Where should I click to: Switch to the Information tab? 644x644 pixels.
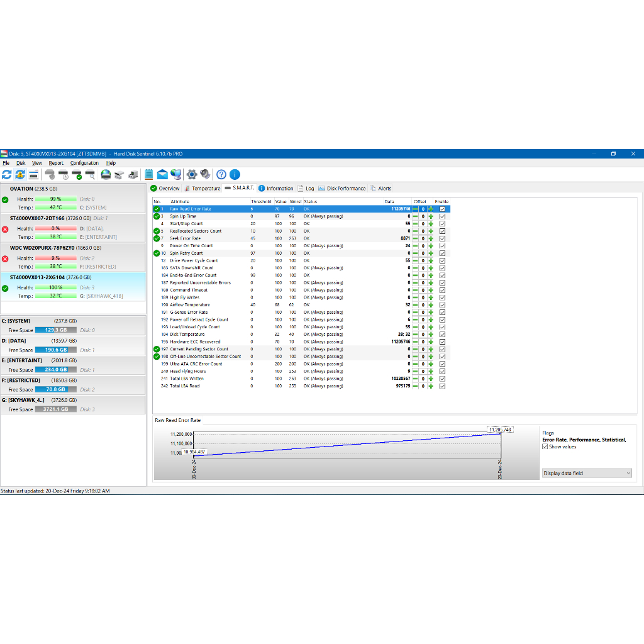(x=276, y=189)
